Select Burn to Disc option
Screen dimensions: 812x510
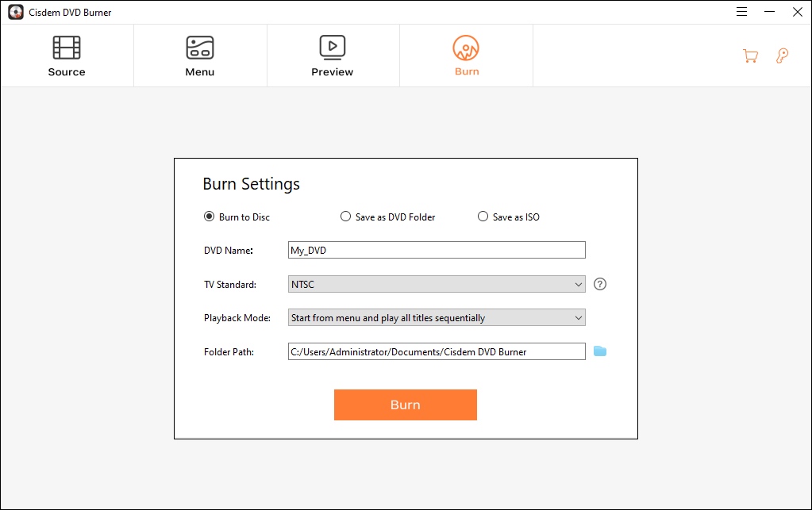(x=208, y=216)
